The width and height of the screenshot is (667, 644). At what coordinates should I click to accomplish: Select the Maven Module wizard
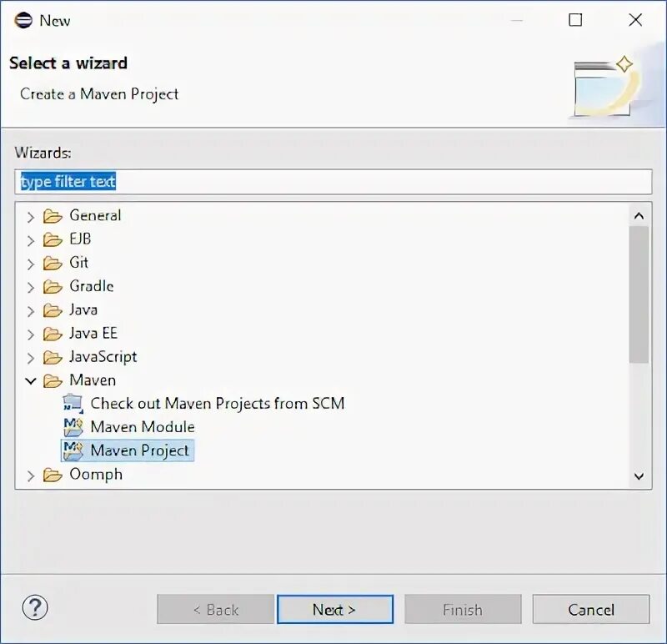[x=143, y=427]
